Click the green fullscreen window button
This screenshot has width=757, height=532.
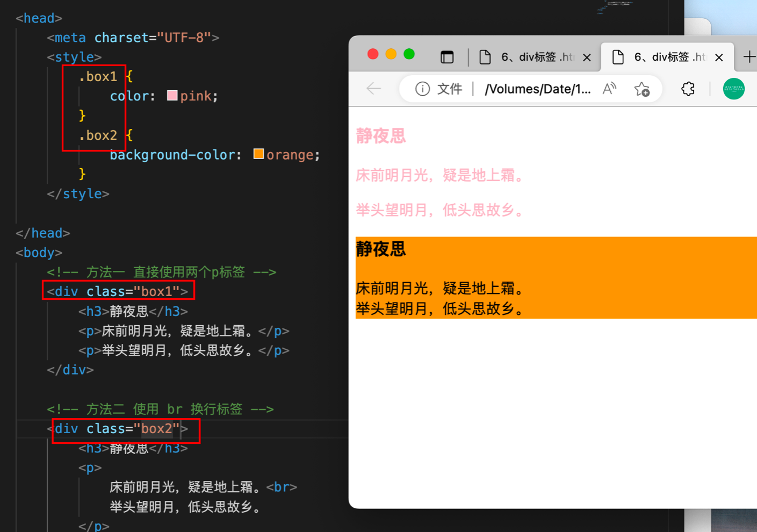[409, 54]
